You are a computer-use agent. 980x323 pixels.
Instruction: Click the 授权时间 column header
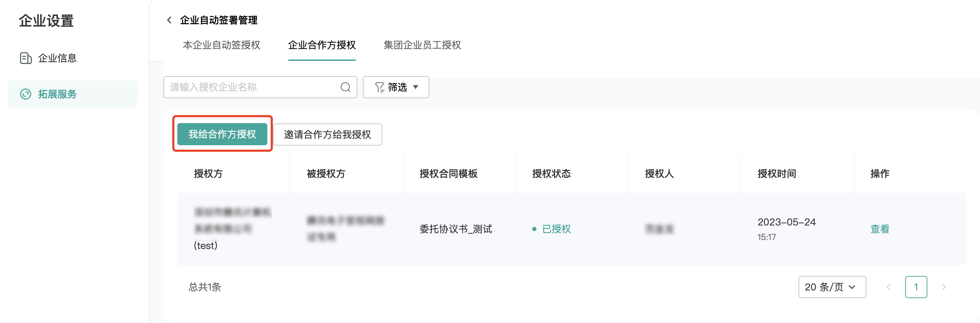pos(777,174)
